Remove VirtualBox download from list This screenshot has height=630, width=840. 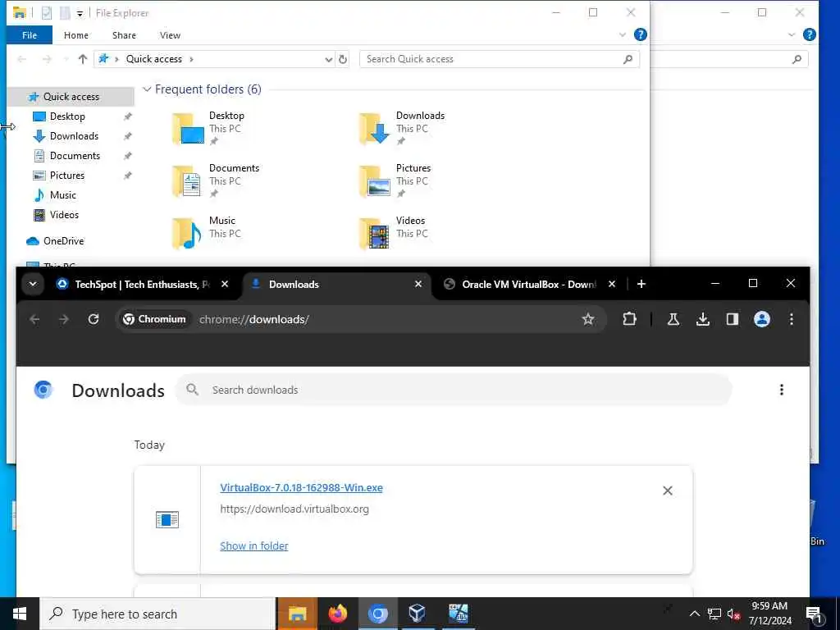(x=668, y=491)
